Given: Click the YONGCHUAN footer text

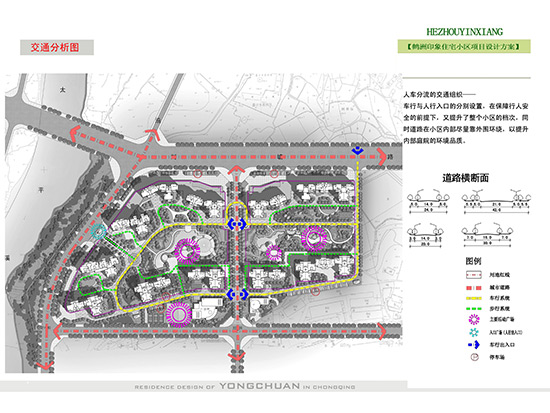Looking at the screenshot, I should [260, 386].
